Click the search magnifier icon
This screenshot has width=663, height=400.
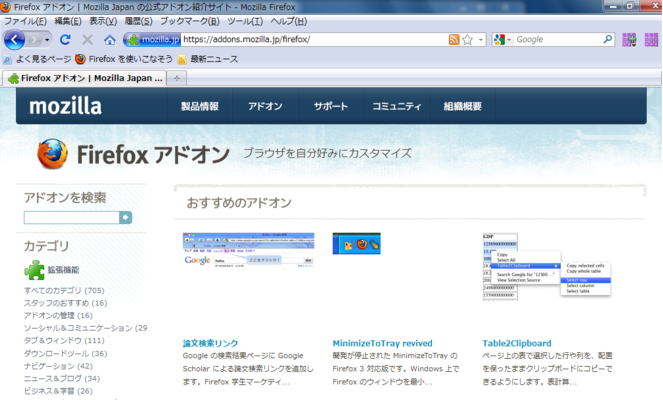[x=608, y=39]
